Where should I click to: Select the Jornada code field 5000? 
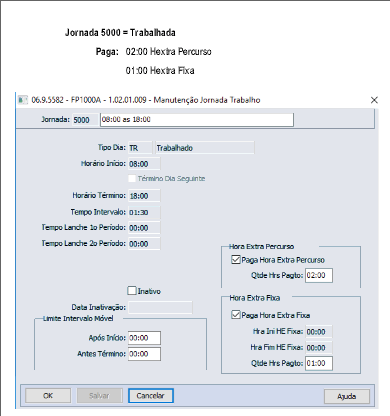point(85,120)
